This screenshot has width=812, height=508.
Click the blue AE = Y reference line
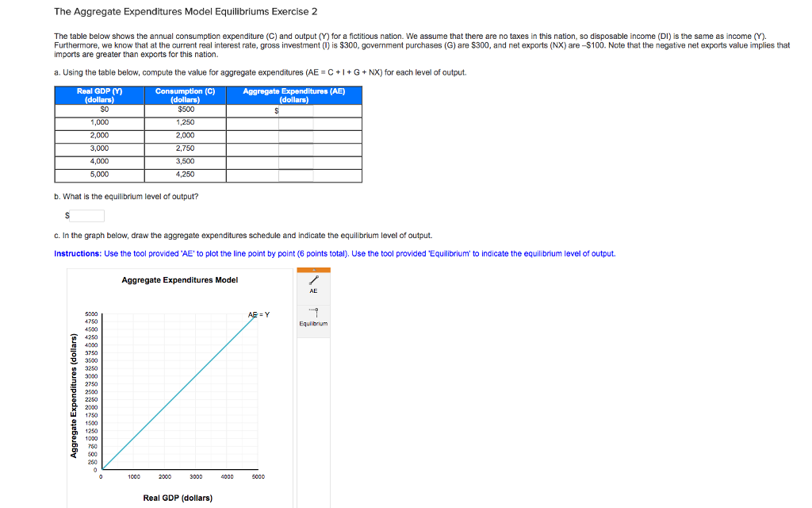click(x=178, y=393)
